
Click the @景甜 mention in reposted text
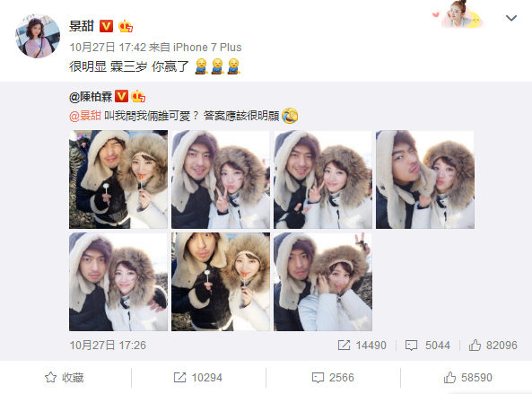coord(85,116)
